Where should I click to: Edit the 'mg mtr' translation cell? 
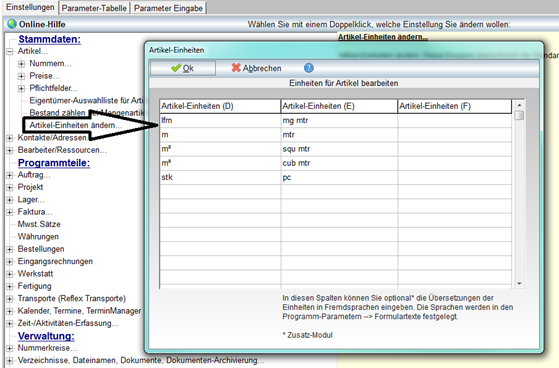[339, 121]
